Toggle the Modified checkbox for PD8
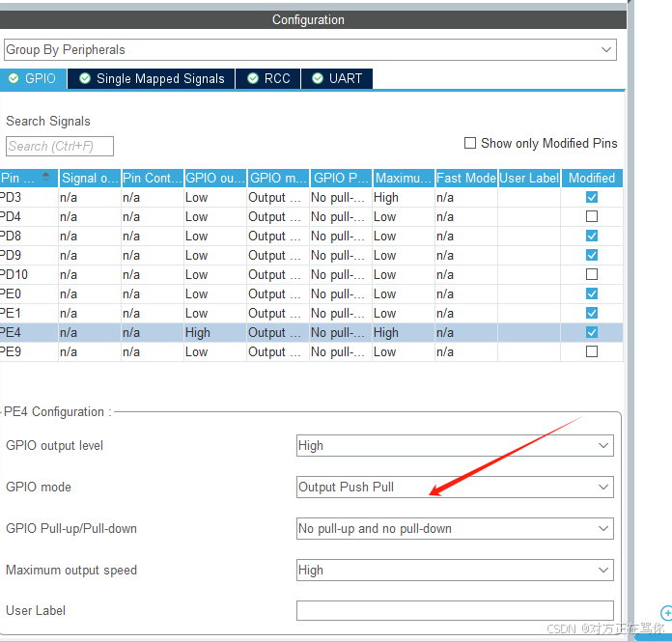 592,236
